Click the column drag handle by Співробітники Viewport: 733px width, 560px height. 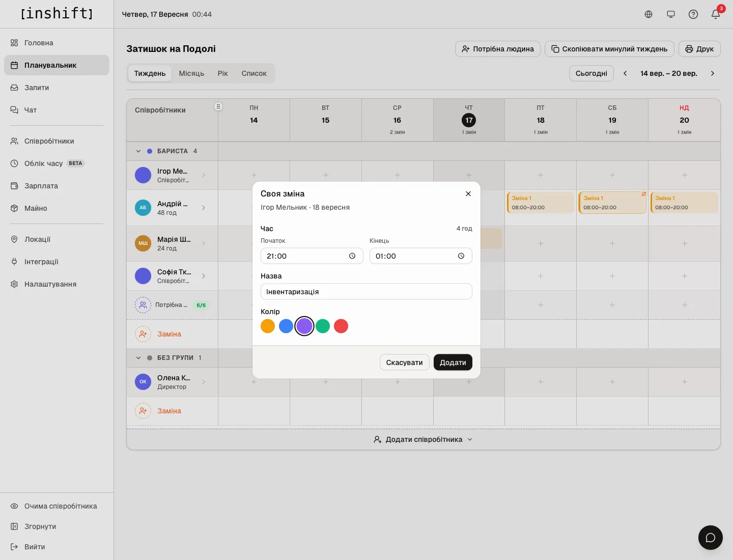coord(218,106)
